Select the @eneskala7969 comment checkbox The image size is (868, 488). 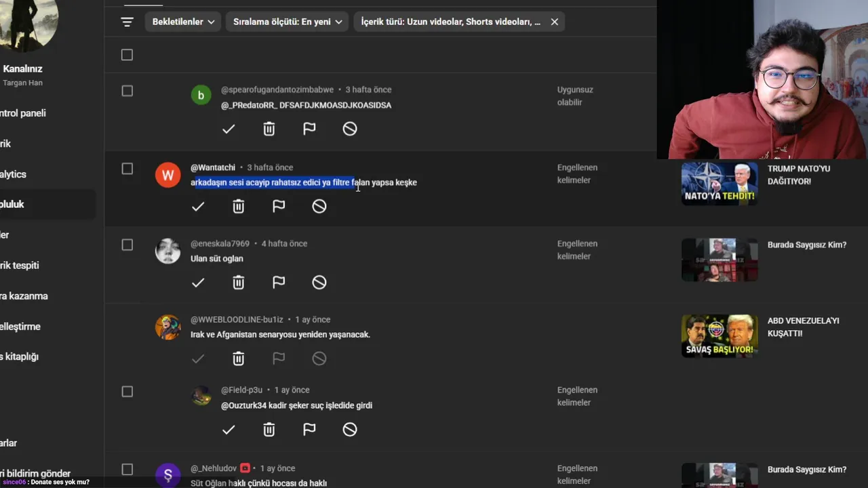[x=127, y=245]
